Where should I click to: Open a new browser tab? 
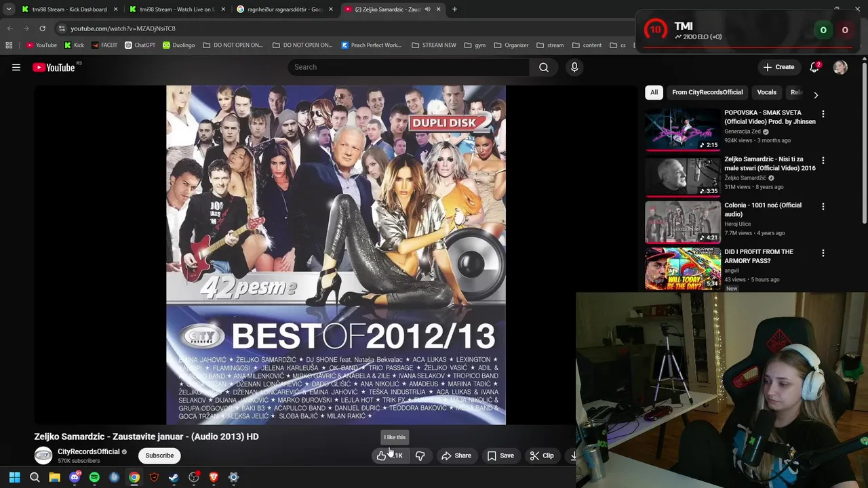point(454,9)
